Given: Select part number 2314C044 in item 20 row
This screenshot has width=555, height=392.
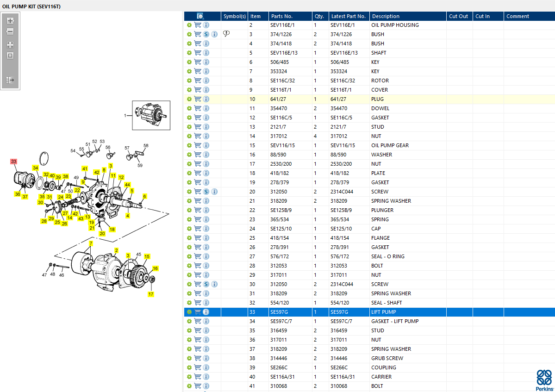Looking at the screenshot, I should 342,192.
